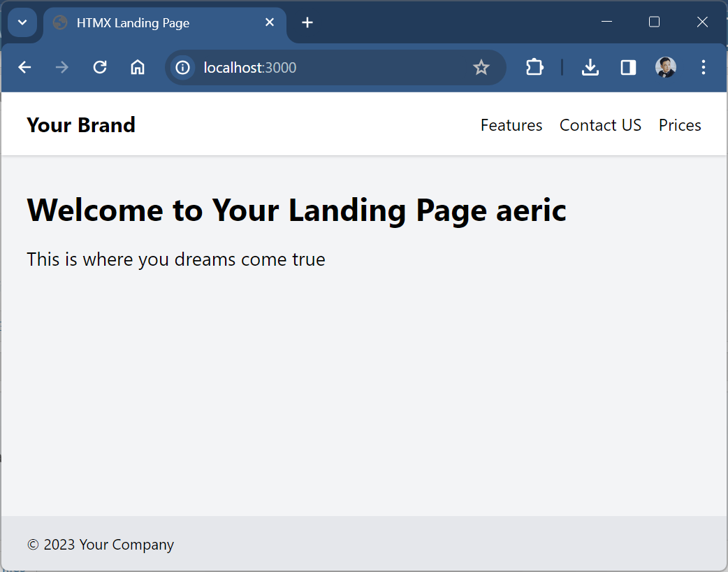Go to the Contact US link
728x572 pixels.
point(600,125)
